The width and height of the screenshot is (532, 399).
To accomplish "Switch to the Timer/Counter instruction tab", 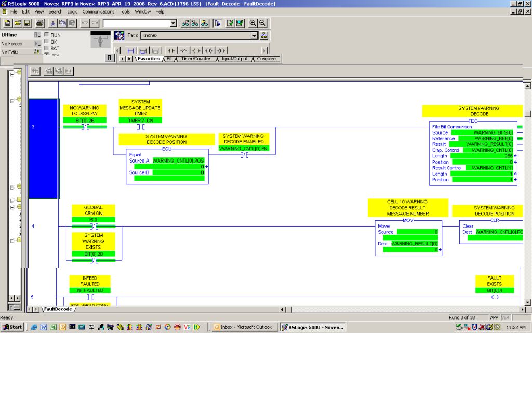I will coord(196,59).
